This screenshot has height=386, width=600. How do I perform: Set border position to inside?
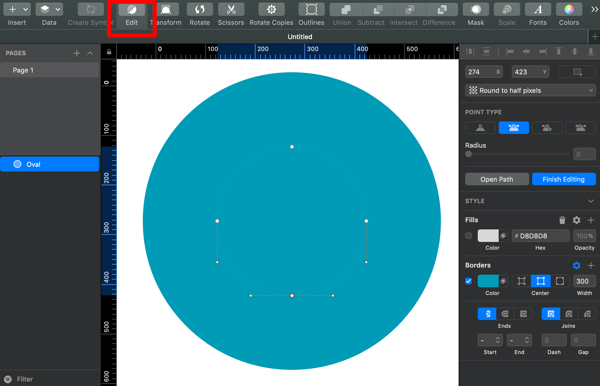tap(521, 281)
